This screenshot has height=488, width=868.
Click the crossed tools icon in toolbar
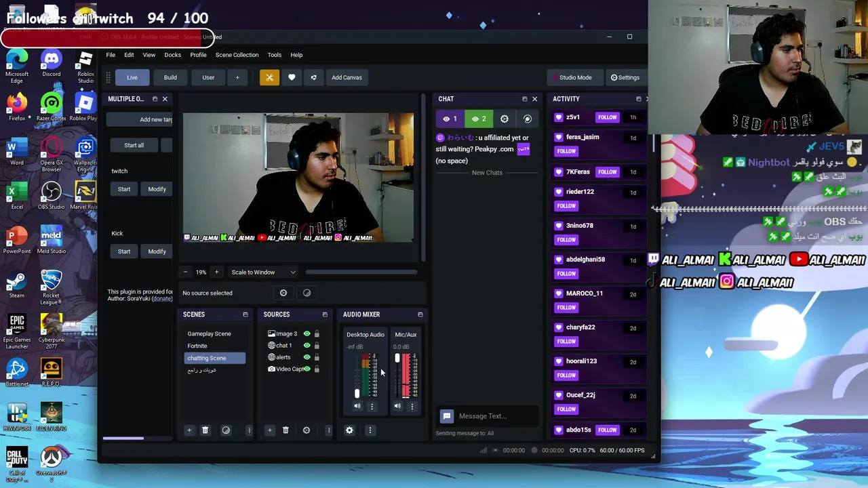click(x=269, y=77)
